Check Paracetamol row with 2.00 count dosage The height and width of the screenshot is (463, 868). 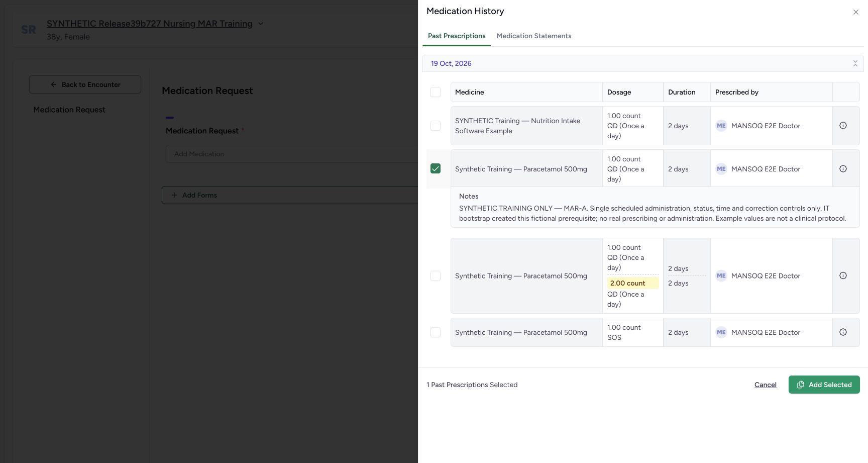pyautogui.click(x=436, y=276)
